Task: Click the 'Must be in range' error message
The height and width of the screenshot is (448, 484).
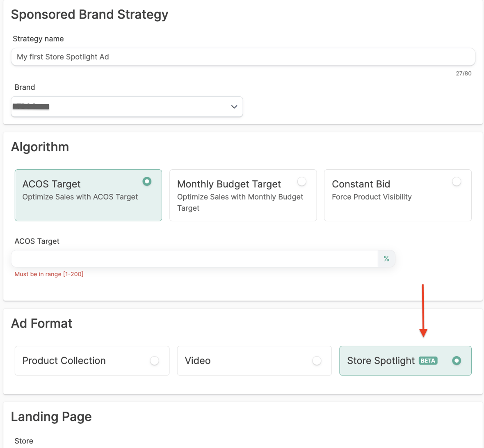Action: click(x=49, y=274)
